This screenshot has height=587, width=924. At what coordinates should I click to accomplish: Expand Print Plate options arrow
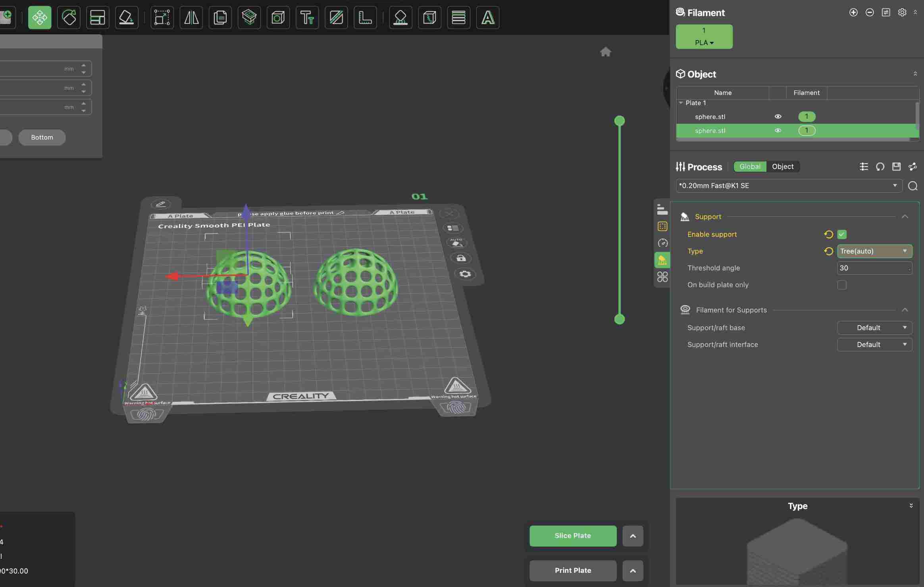tap(633, 571)
